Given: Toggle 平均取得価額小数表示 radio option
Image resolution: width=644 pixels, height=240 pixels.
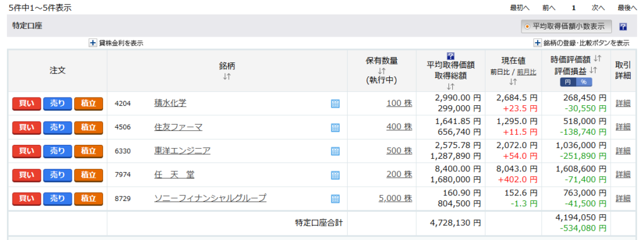Looking at the screenshot, I should tap(527, 26).
